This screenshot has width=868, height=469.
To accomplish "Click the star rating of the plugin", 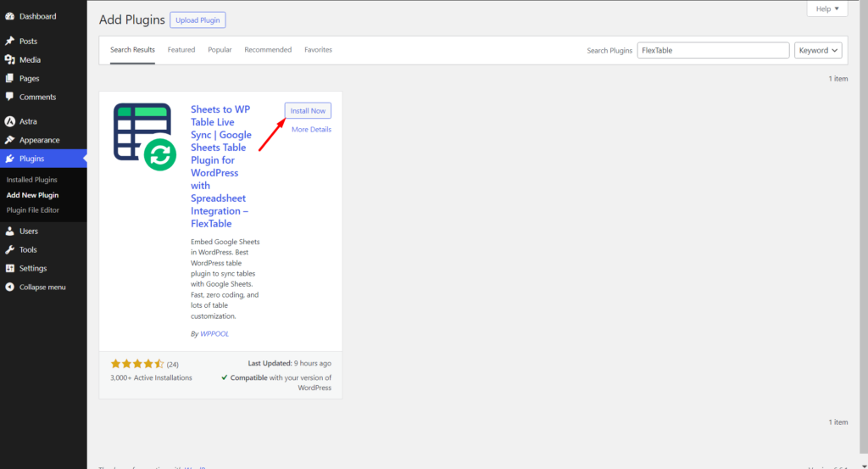I will [136, 364].
